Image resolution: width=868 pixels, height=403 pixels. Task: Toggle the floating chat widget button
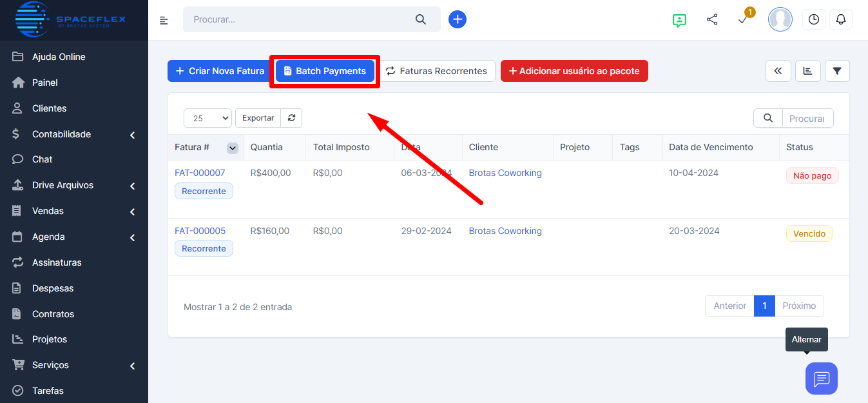[x=821, y=378]
